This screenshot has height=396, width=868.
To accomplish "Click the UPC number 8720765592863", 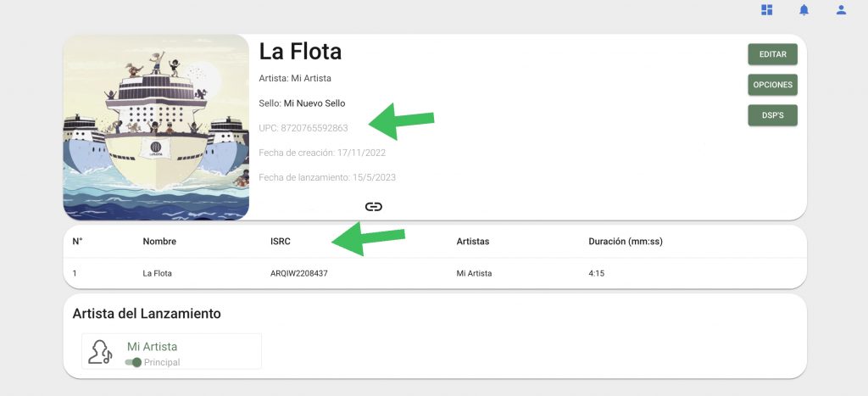I will [x=314, y=128].
